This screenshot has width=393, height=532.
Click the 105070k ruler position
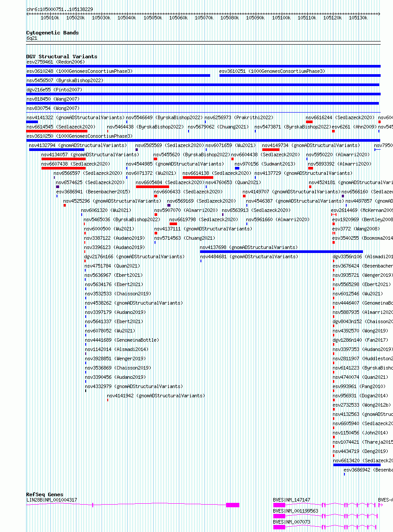click(204, 18)
